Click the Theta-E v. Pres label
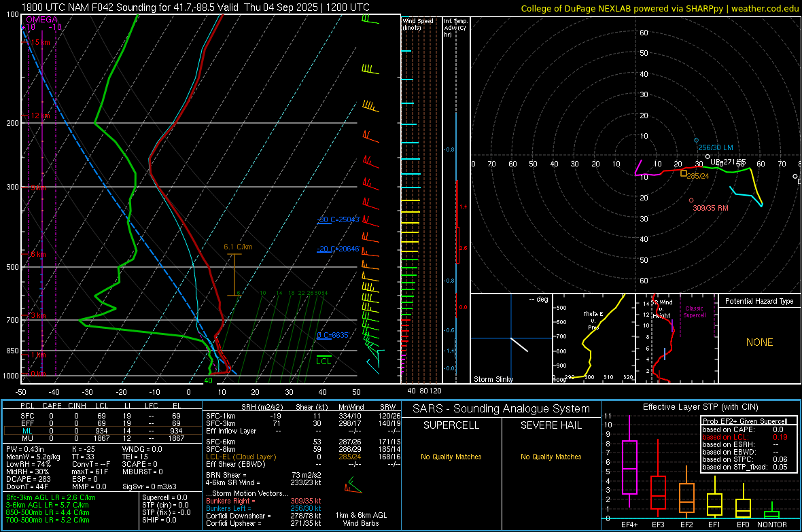Image resolution: width=802 pixels, height=532 pixels. 593,320
